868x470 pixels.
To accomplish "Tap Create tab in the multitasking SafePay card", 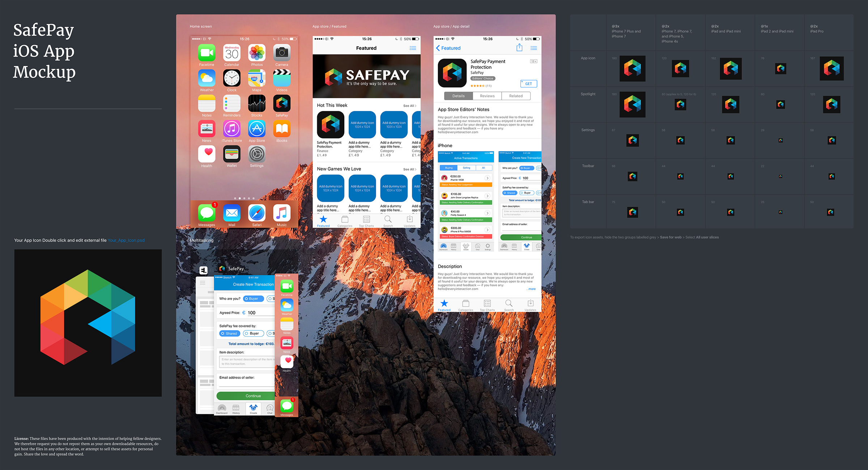I will [x=254, y=409].
